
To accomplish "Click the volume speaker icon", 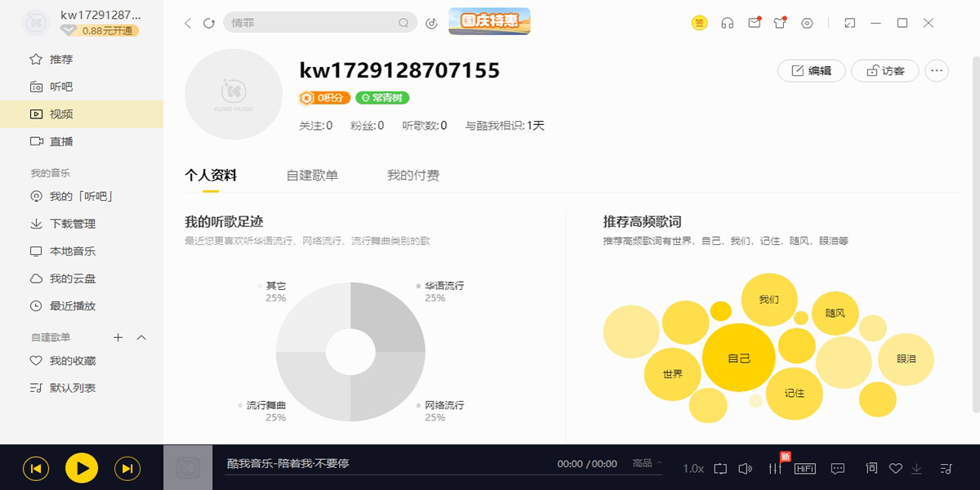I will point(745,468).
